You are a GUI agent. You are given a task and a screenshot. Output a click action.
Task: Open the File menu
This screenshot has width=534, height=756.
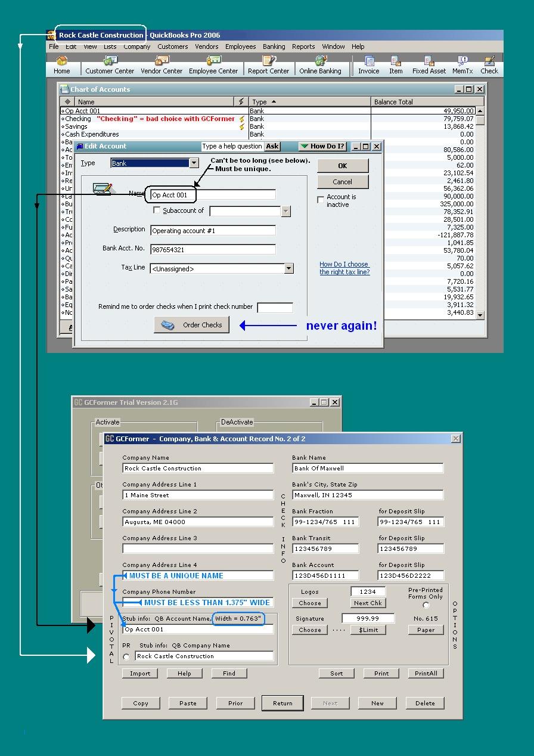[x=54, y=47]
